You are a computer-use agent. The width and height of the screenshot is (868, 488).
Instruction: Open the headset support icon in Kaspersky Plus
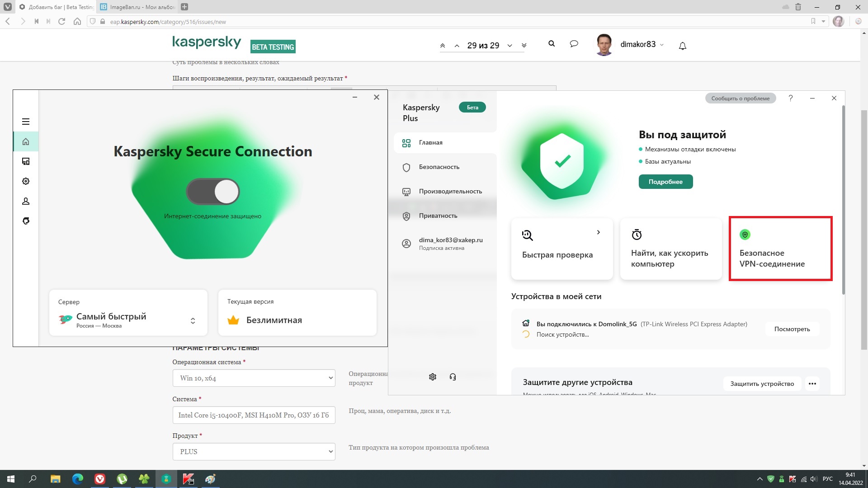453,377
